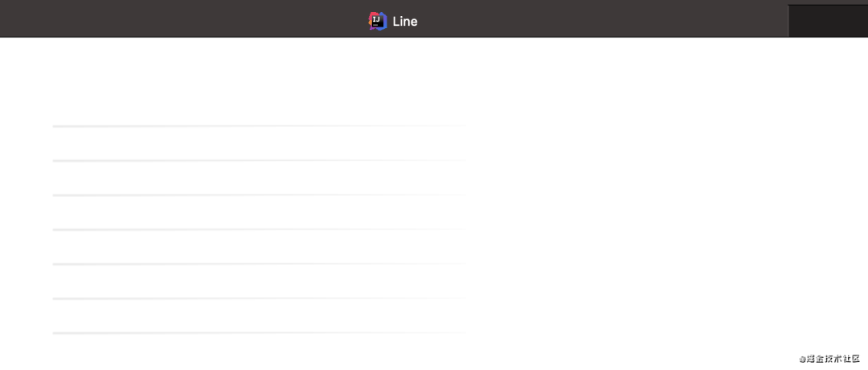The image size is (868, 370).
Task: Click blank canvas above the topmost line
Action: point(257,80)
